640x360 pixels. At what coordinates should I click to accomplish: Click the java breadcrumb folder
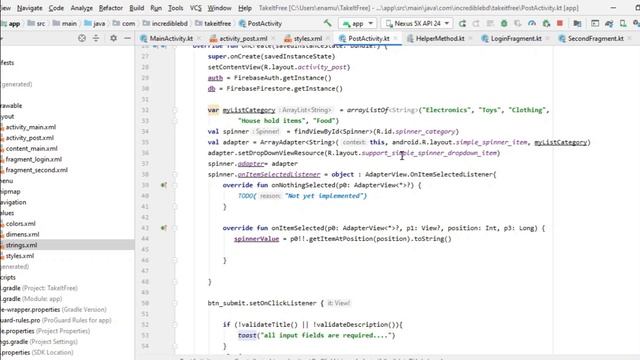[x=95, y=24]
